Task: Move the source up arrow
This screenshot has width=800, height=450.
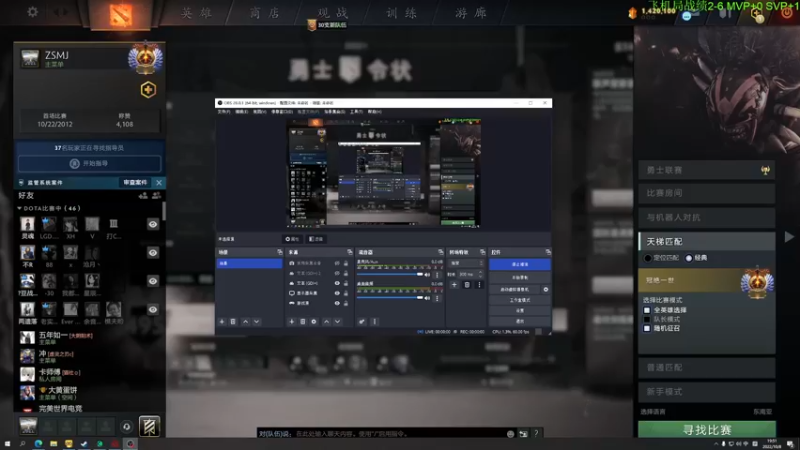Action: click(x=326, y=322)
